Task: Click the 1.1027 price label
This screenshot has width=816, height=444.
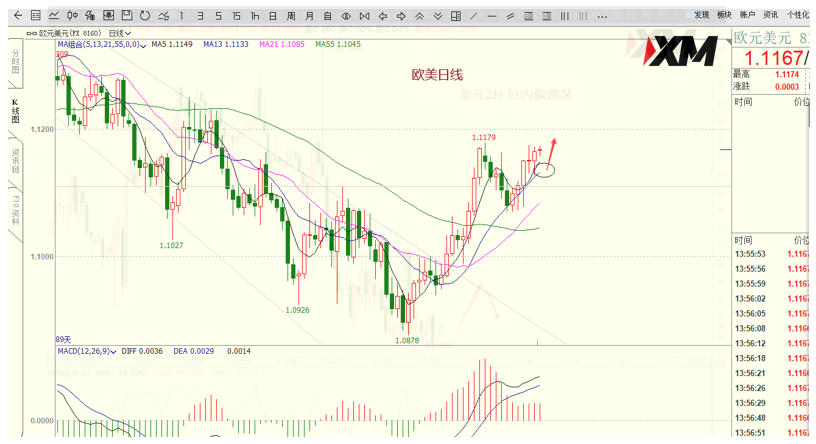Action: pyautogui.click(x=171, y=245)
